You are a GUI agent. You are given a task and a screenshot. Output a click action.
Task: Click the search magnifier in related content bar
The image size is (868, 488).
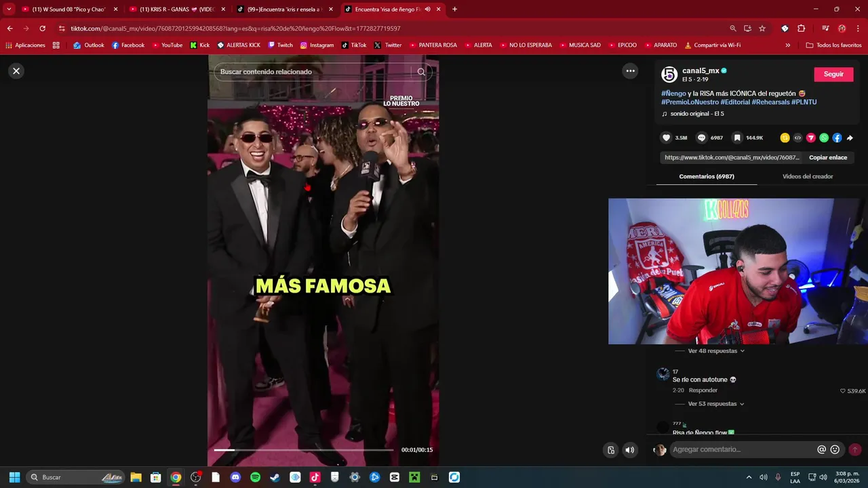coord(421,72)
